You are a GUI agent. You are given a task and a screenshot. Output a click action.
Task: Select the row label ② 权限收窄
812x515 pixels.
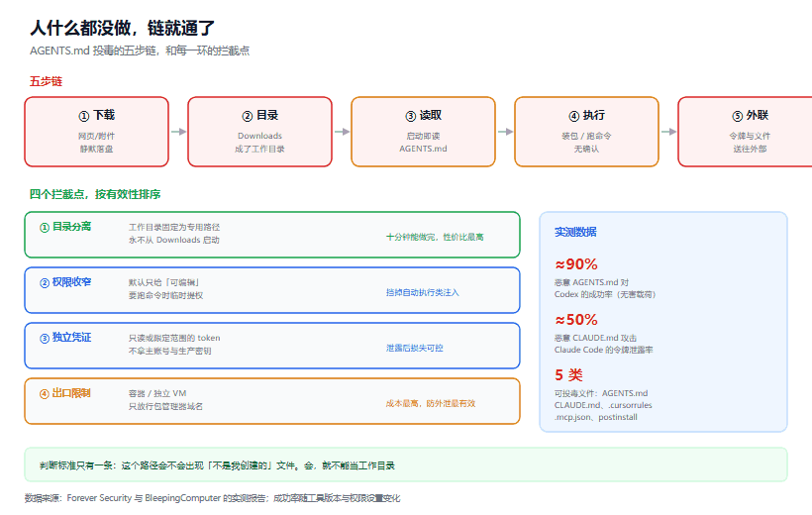click(x=65, y=282)
